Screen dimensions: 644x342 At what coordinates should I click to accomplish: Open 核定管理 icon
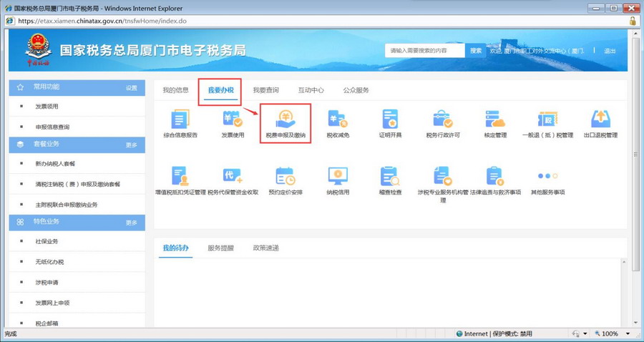pos(495,119)
